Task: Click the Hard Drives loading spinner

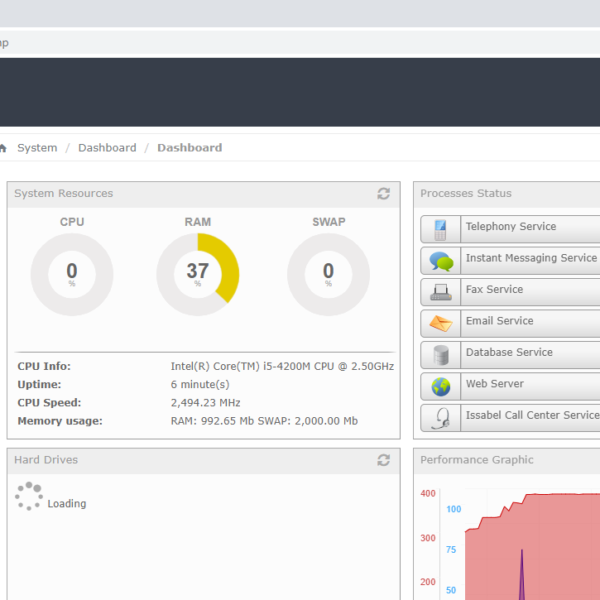Action: [29, 496]
